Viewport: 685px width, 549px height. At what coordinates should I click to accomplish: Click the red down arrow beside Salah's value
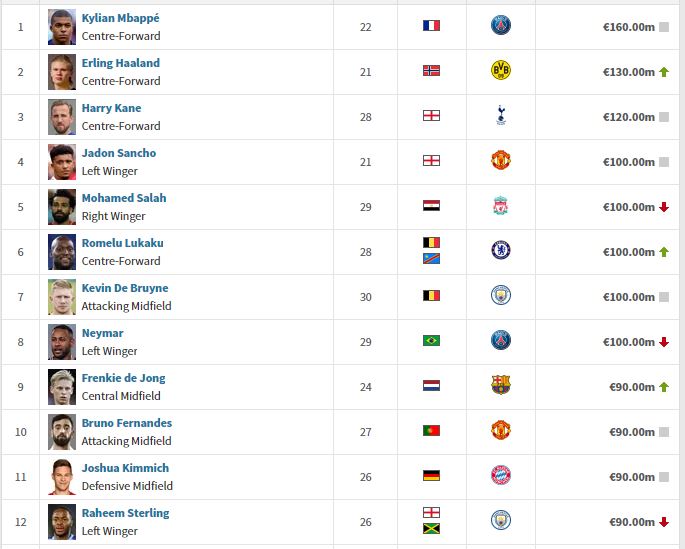[x=664, y=207]
